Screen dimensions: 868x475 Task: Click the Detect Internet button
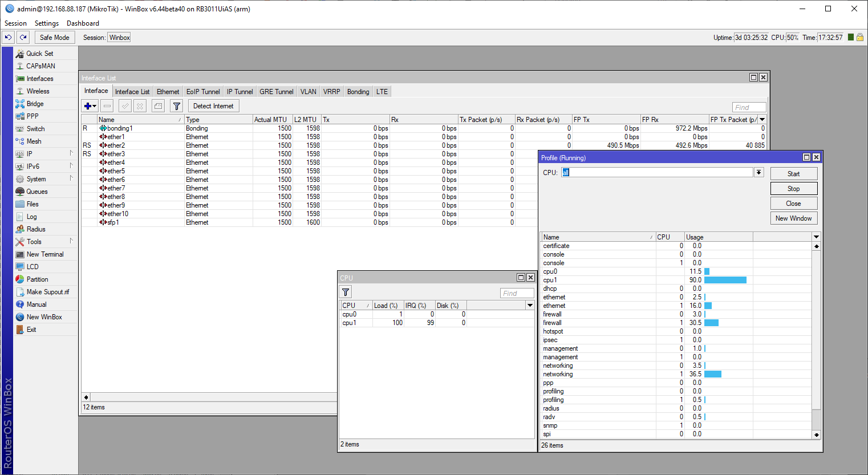coord(213,106)
